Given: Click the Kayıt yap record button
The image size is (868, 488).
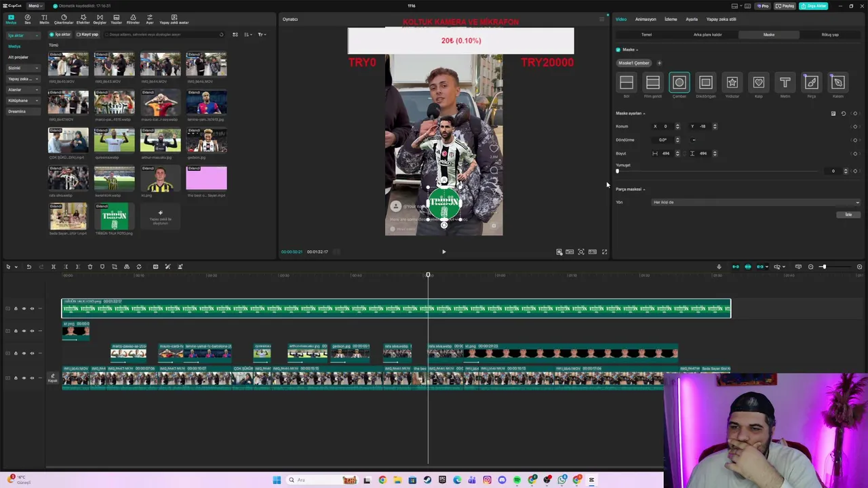Looking at the screenshot, I should point(87,35).
